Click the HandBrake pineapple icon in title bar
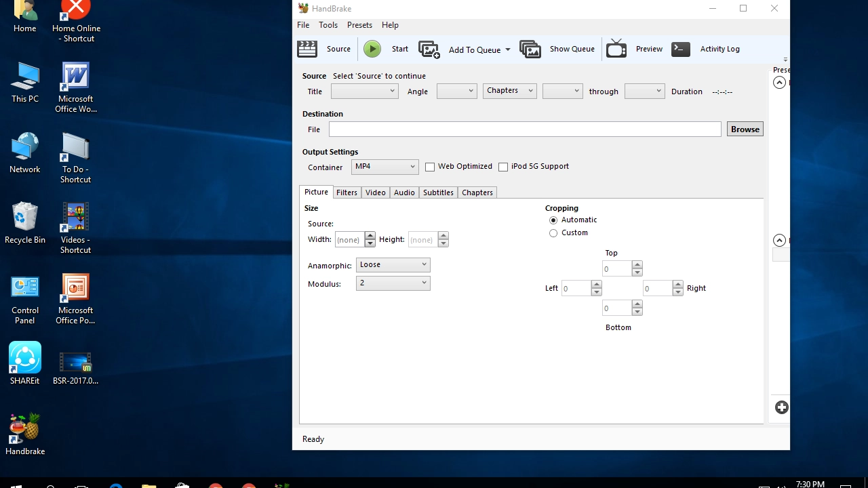Screen dimensions: 868x488 (303, 8)
